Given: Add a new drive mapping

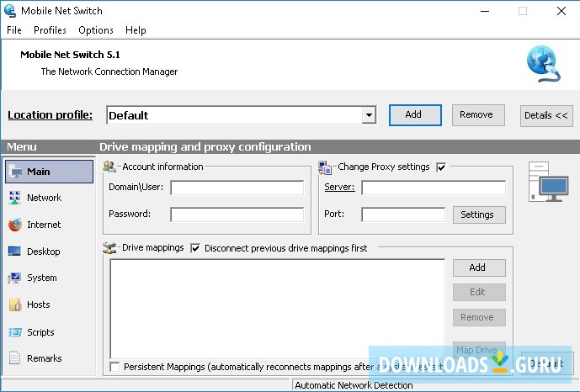Looking at the screenshot, I should [479, 268].
